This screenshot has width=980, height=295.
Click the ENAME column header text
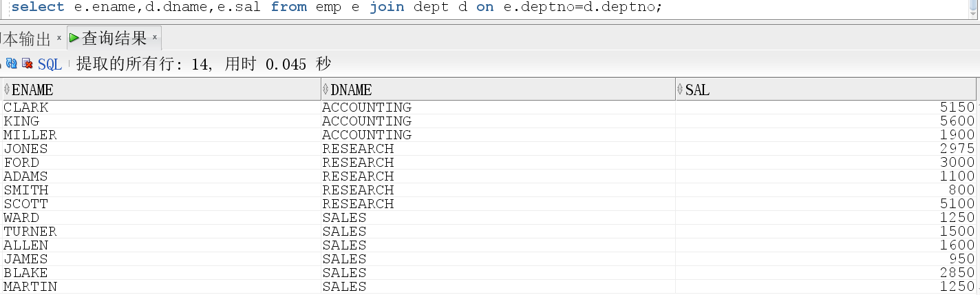32,90
